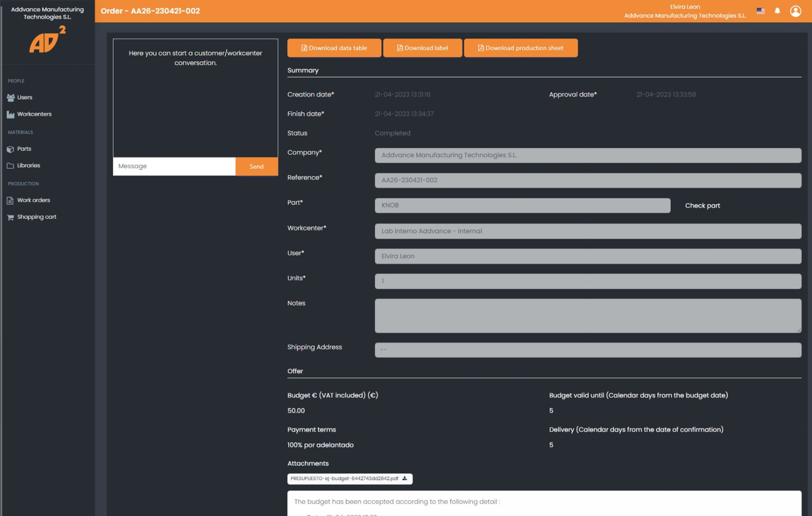Send the conversation message
The width and height of the screenshot is (812, 516).
[x=256, y=167]
